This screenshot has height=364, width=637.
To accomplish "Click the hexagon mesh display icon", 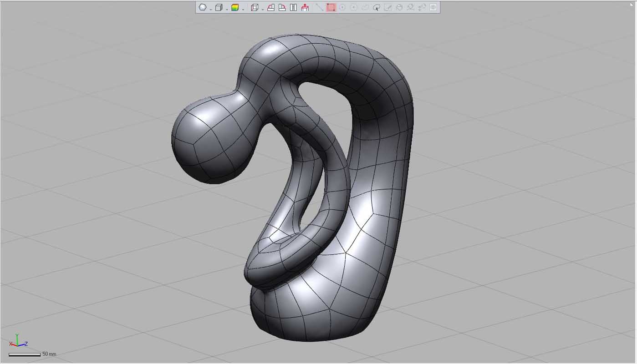I will (203, 7).
